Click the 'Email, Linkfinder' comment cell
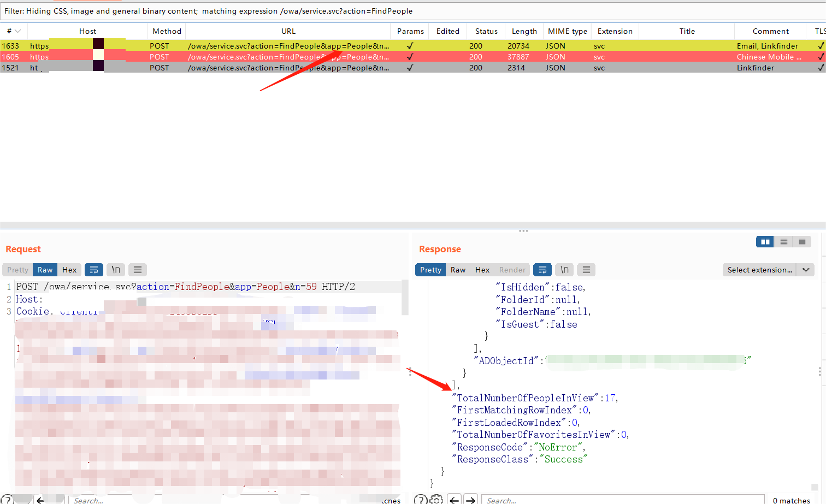826x504 pixels. (x=768, y=46)
